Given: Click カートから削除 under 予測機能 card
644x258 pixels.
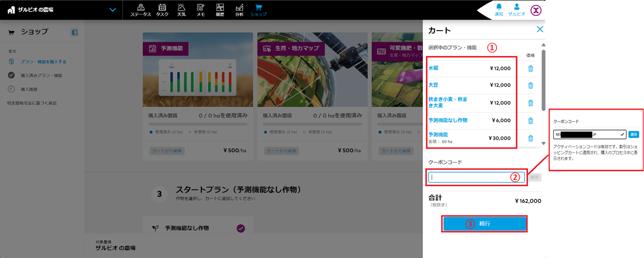Looking at the screenshot, I should point(166,151).
